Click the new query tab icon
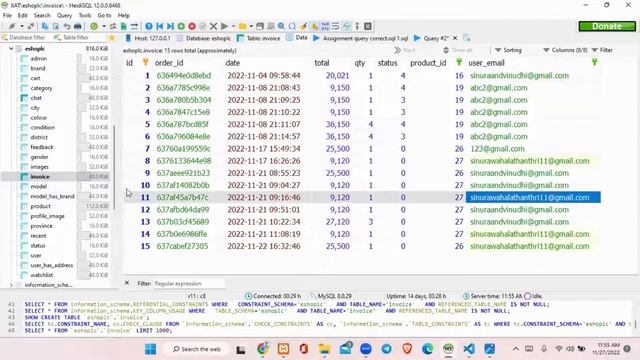The image size is (640, 360). (467, 38)
